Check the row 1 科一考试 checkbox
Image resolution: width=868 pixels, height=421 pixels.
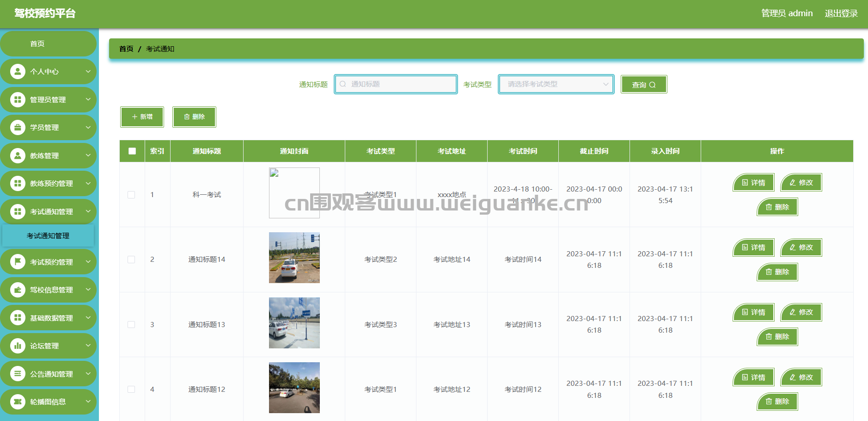coord(131,195)
